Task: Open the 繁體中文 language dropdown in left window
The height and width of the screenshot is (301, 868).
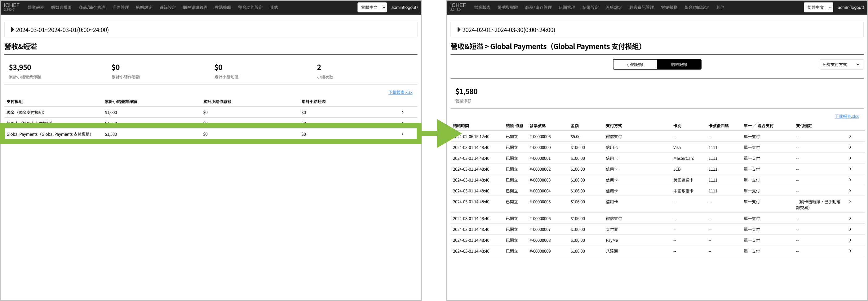Action: click(x=372, y=7)
